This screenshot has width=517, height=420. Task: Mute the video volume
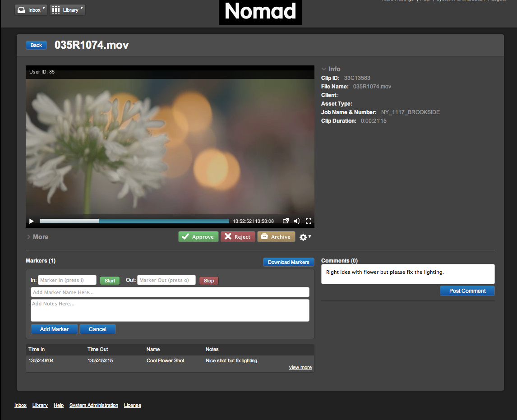296,221
